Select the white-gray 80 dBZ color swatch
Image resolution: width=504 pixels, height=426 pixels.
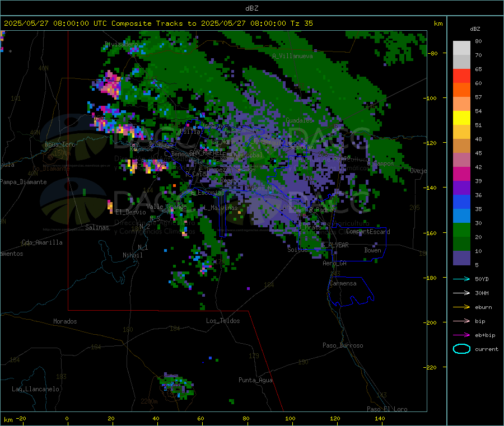[461, 48]
